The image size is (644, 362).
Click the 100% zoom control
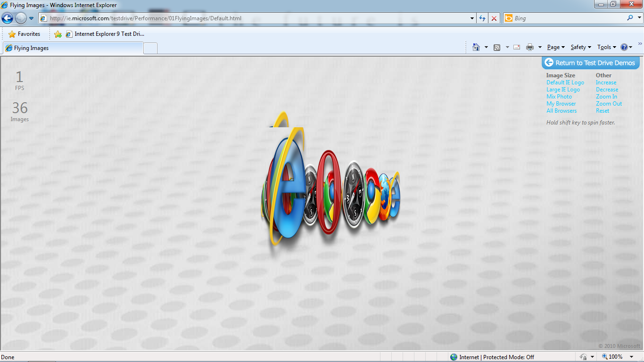(x=613, y=357)
